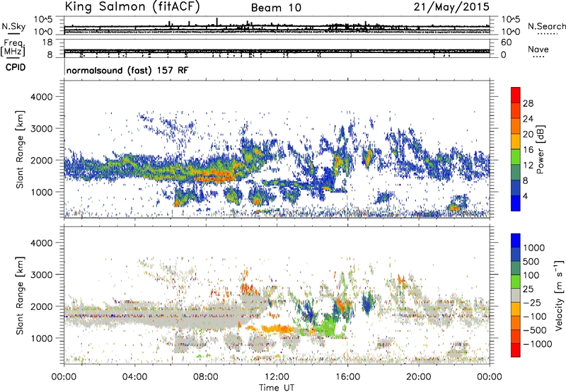
Task: Click the "16:00" time tick label
Action: [347, 377]
